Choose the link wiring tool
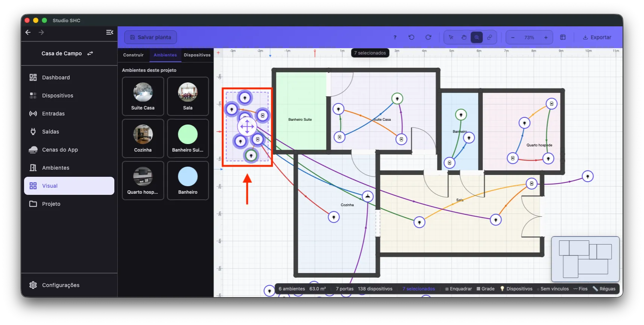The image size is (644, 325). pos(489,37)
